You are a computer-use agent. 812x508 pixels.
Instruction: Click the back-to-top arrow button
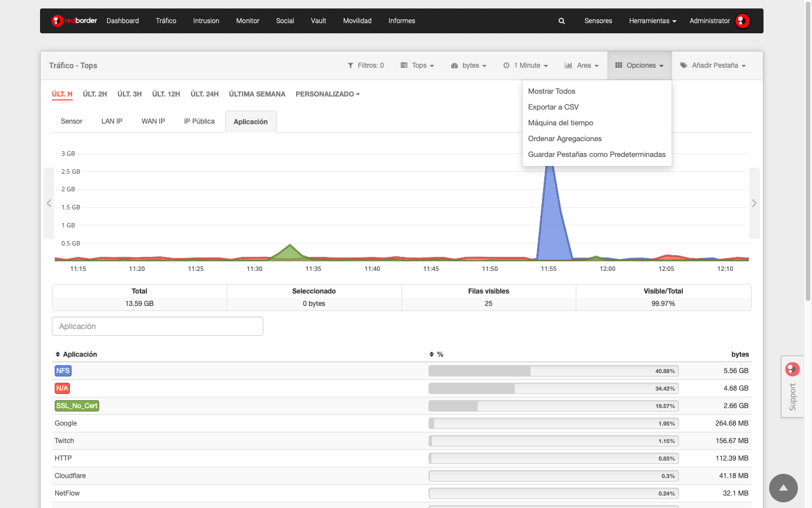(x=783, y=488)
